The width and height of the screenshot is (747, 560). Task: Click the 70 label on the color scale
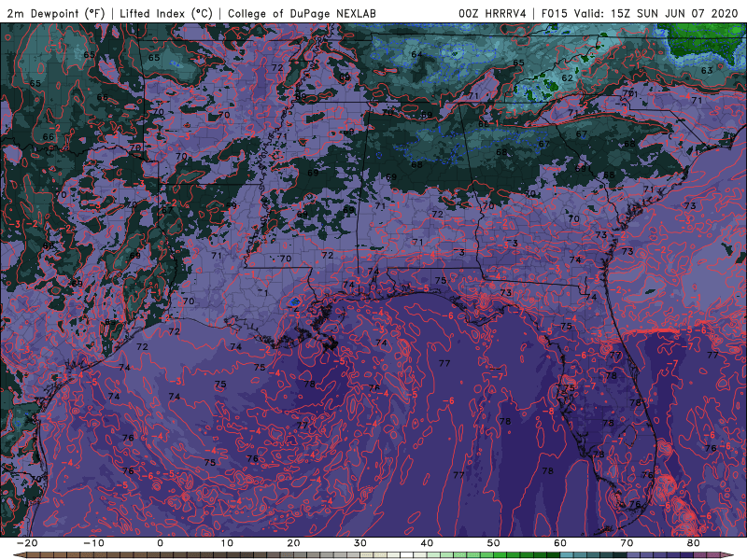point(627,543)
